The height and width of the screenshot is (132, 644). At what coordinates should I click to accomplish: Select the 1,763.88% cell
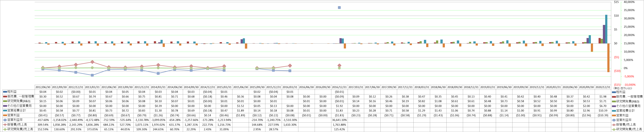pos(339,125)
